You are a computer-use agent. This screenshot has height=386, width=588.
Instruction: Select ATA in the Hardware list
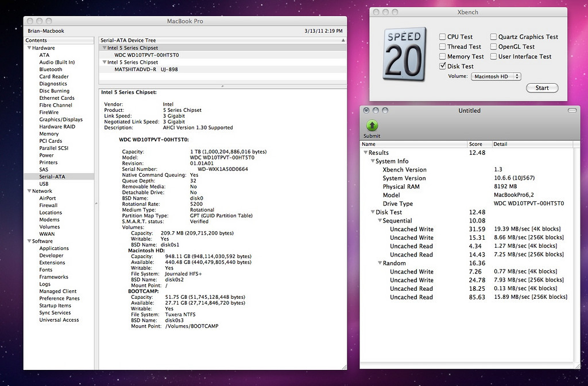click(x=44, y=55)
